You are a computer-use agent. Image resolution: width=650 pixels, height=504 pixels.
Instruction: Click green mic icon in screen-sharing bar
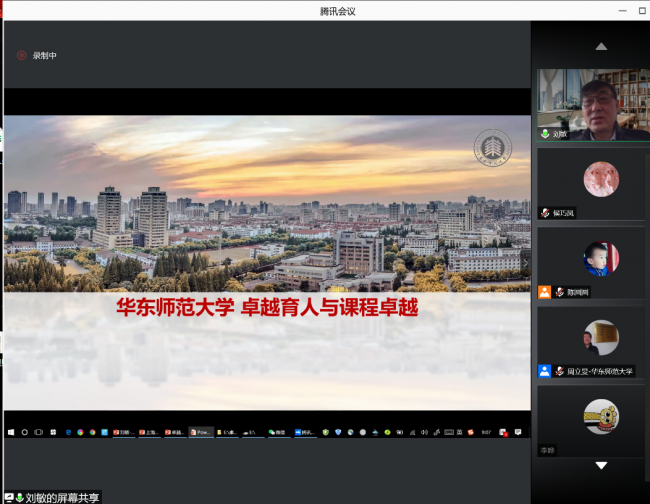(x=19, y=497)
